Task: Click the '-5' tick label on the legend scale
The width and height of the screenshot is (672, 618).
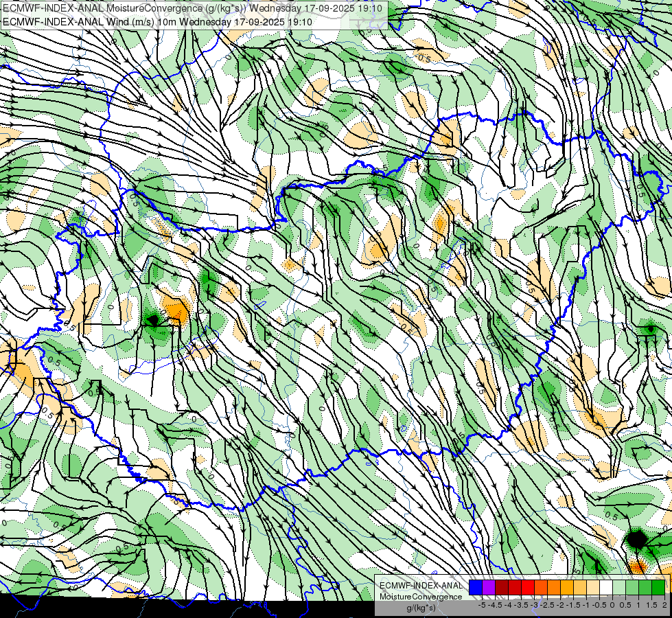Action: pos(482,605)
